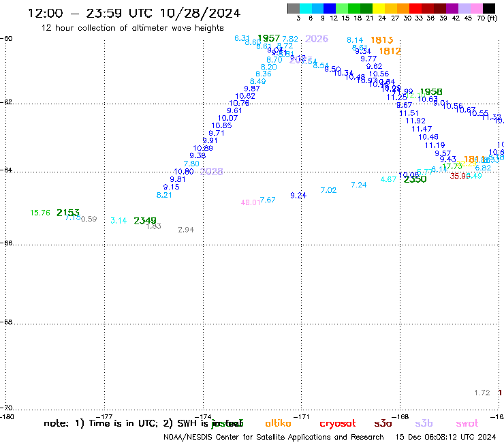
Task: Click the blue wave height value 9.24
Action: (298, 196)
